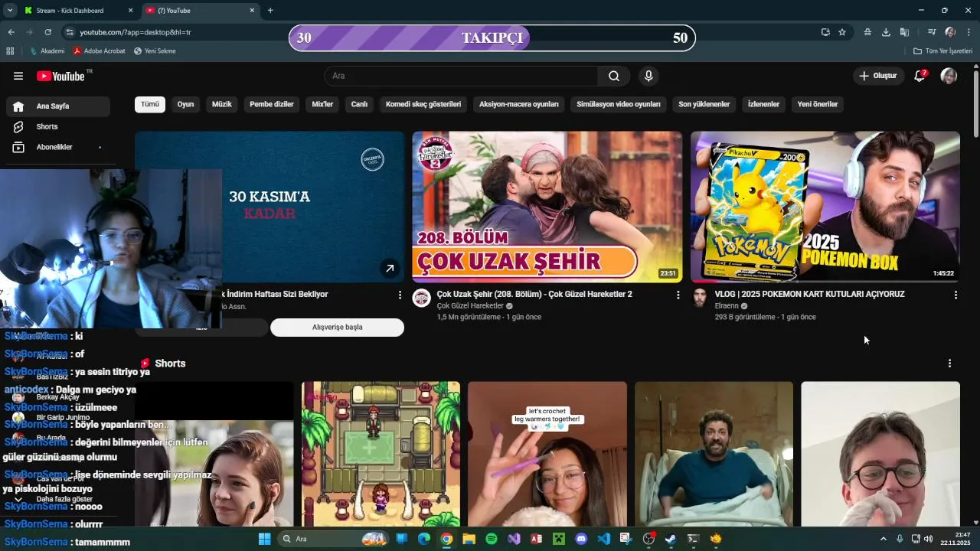
Task: Open Windows Start menu
Action: tap(264, 539)
